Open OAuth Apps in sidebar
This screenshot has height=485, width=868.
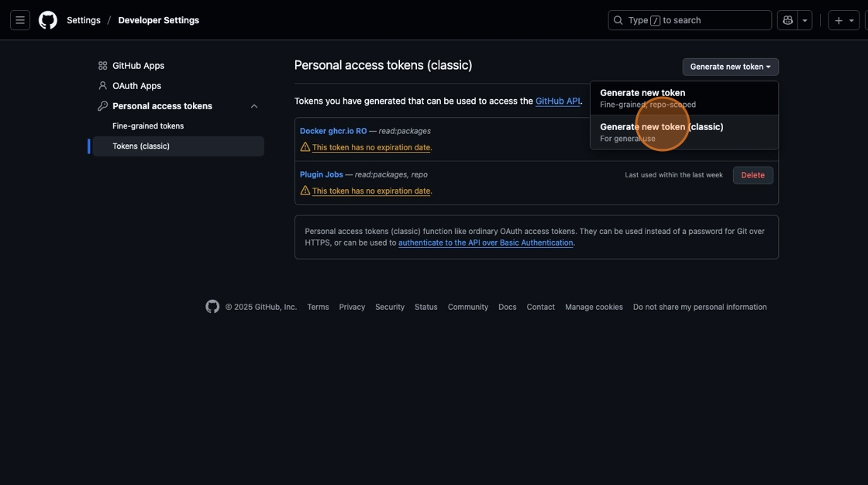pyautogui.click(x=136, y=86)
